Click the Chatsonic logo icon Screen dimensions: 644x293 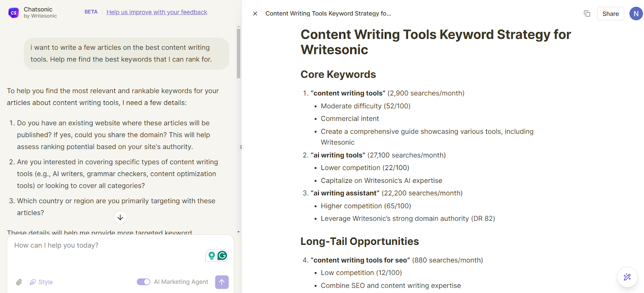(14, 13)
